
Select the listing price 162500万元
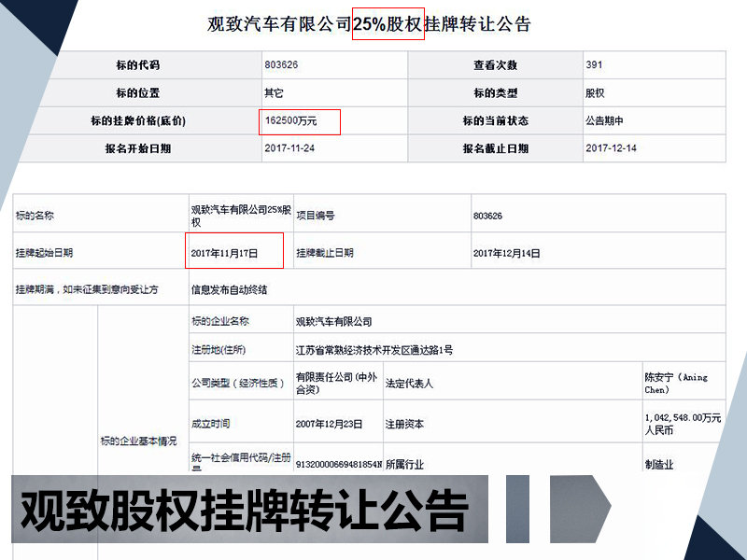pyautogui.click(x=290, y=121)
